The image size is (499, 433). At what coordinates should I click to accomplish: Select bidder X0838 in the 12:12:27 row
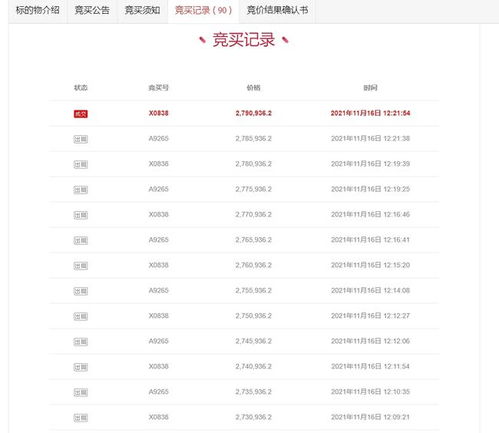tap(159, 316)
